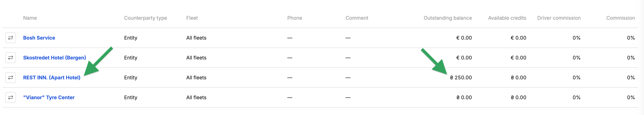Image resolution: width=644 pixels, height=115 pixels.
Task: Open the Bosh Service counterparty link
Action: tap(39, 38)
